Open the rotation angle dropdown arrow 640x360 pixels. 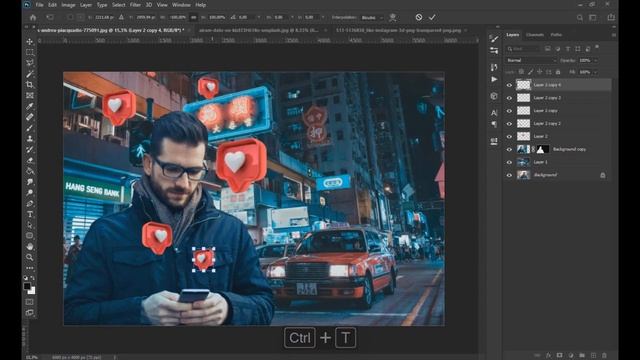[258, 18]
